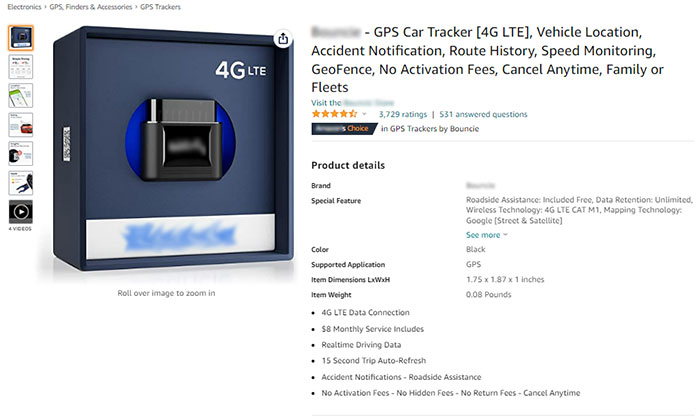Click the share icon on product image

(283, 39)
